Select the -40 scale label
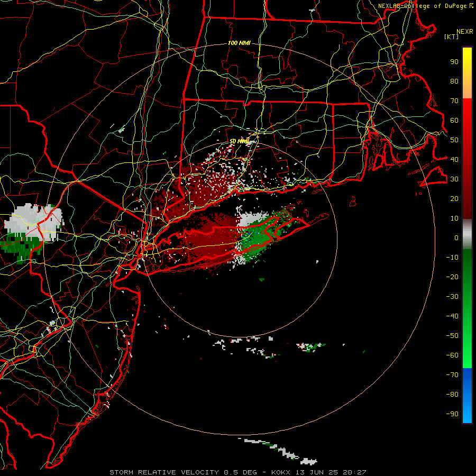 pyautogui.click(x=452, y=316)
